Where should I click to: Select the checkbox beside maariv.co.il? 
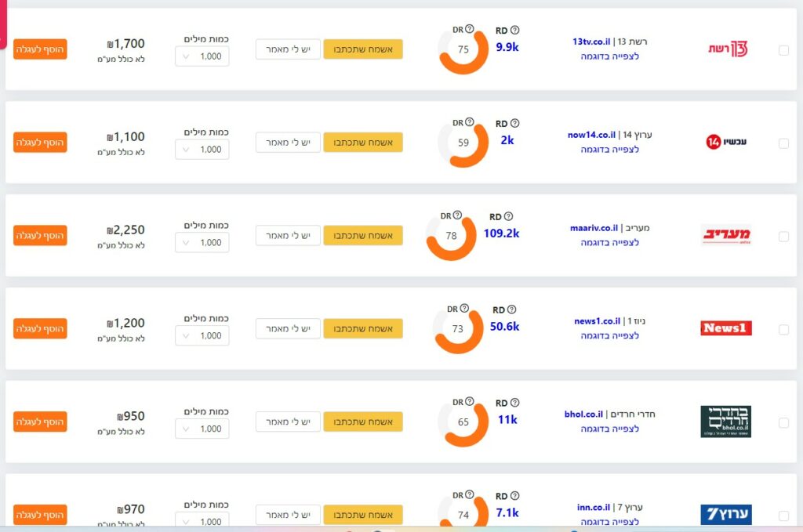click(783, 237)
